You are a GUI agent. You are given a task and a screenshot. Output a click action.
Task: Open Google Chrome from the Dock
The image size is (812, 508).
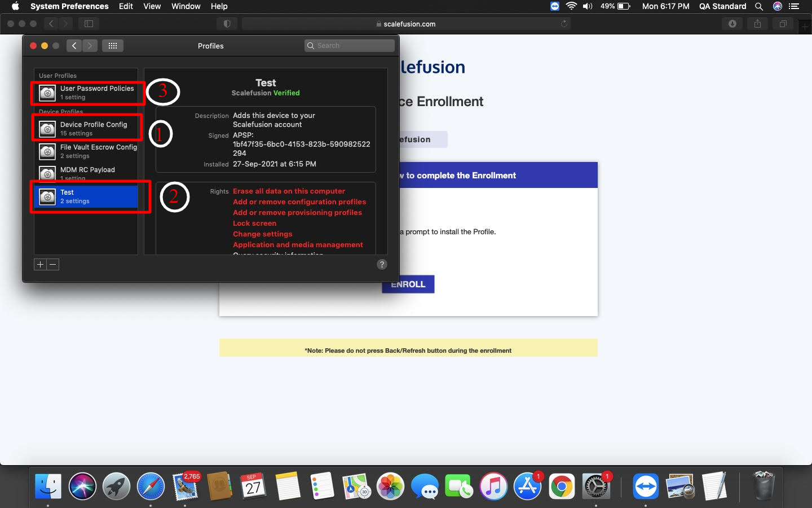562,486
